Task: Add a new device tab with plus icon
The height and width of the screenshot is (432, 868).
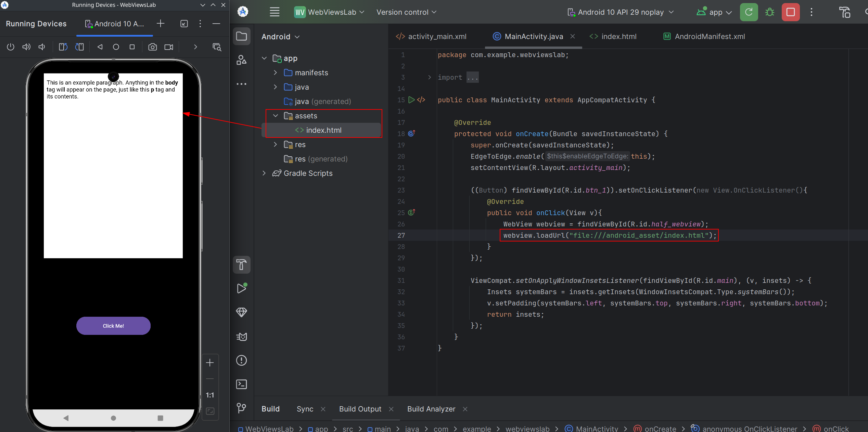Action: click(x=161, y=24)
